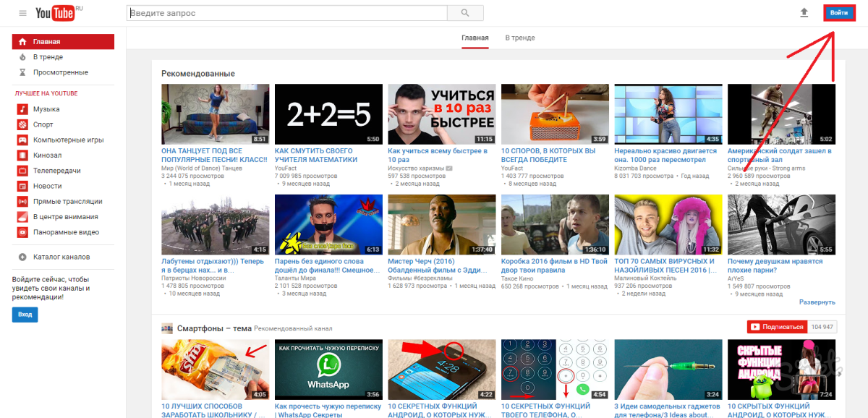Open the pink fur hat thumbnail 11:32
The height and width of the screenshot is (418, 868).
pyautogui.click(x=668, y=225)
